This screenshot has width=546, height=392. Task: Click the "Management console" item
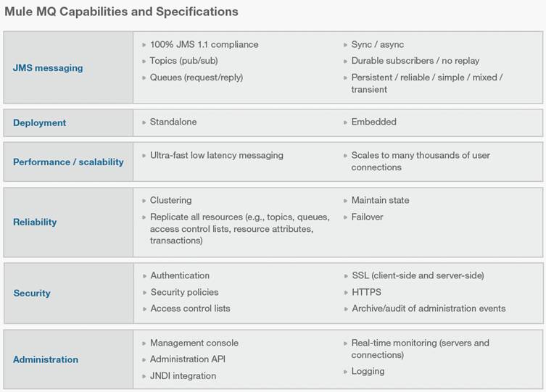click(194, 343)
